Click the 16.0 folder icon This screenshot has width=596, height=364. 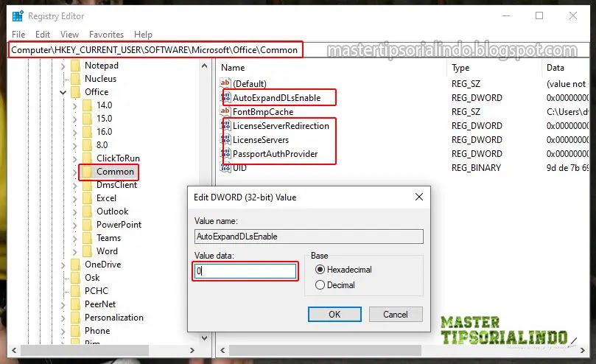pyautogui.click(x=87, y=132)
